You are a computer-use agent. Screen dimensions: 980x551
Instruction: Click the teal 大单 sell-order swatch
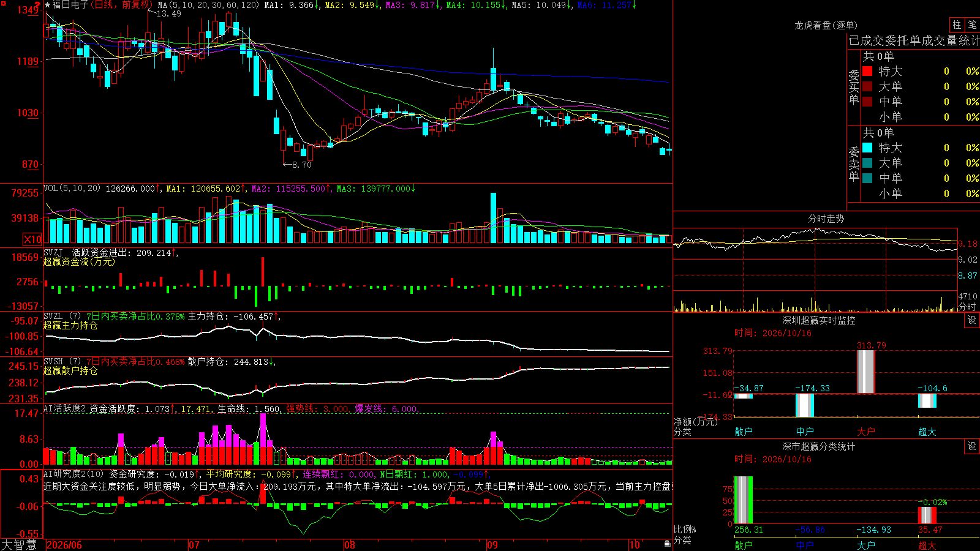tap(867, 163)
